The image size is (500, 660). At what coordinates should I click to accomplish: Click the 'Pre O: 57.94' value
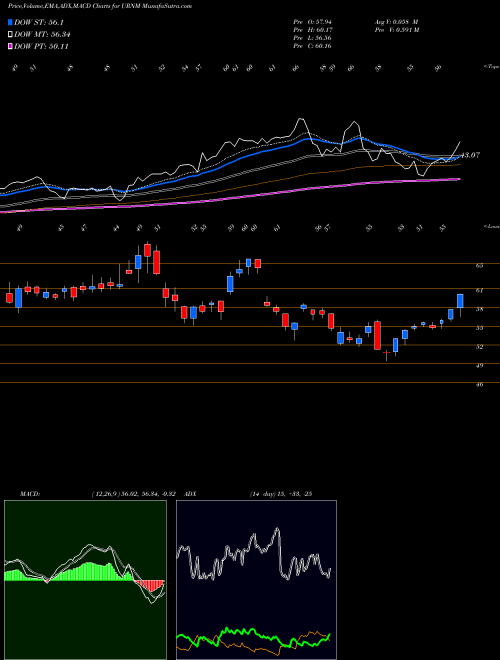(312, 22)
